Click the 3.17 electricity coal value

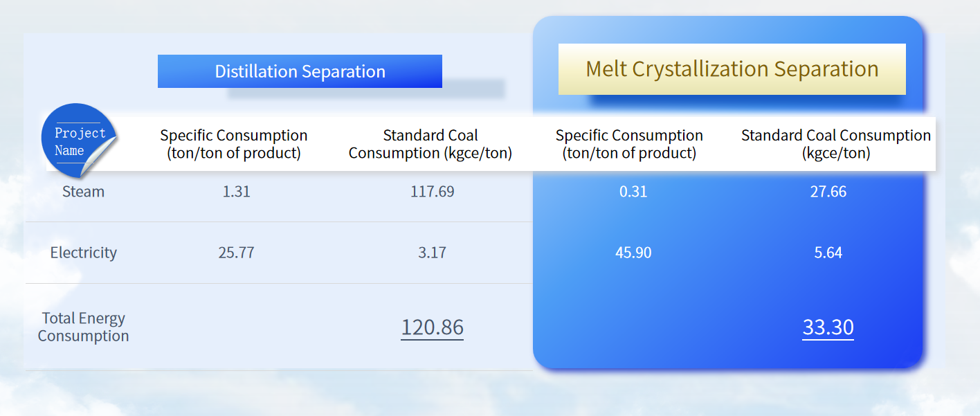[x=432, y=253]
